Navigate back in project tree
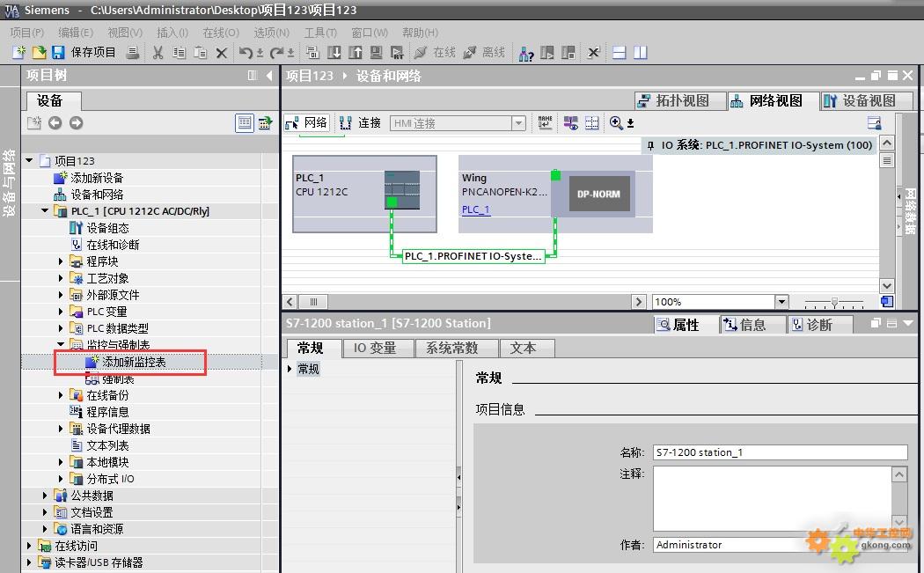The width and height of the screenshot is (924, 573). [x=55, y=122]
